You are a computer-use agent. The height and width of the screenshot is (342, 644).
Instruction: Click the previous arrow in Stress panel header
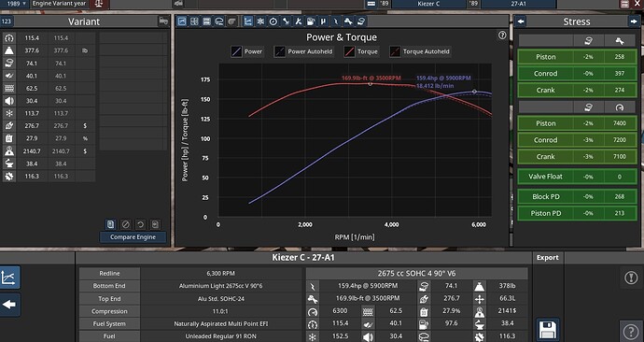(x=521, y=21)
